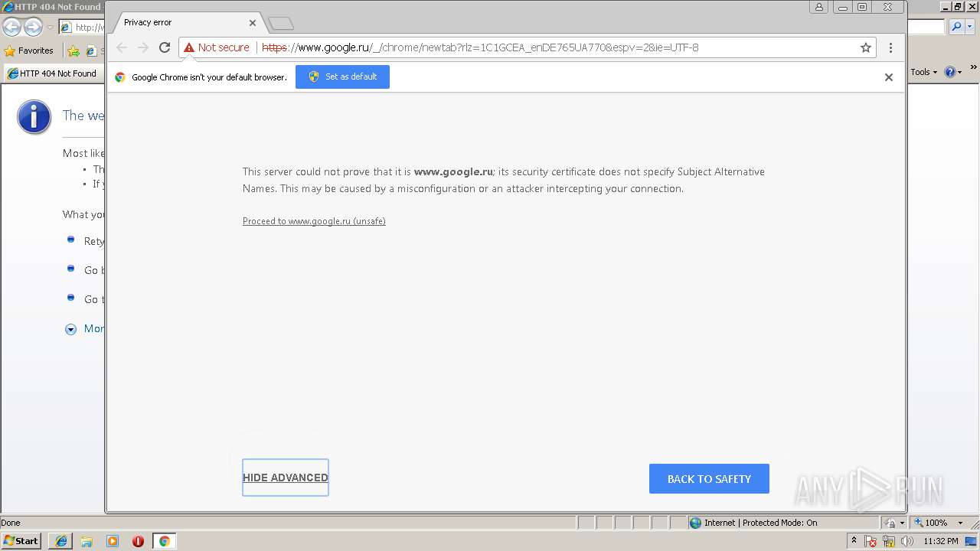The image size is (980, 551).
Task: Click the IE search magnifier button
Action: [x=957, y=27]
